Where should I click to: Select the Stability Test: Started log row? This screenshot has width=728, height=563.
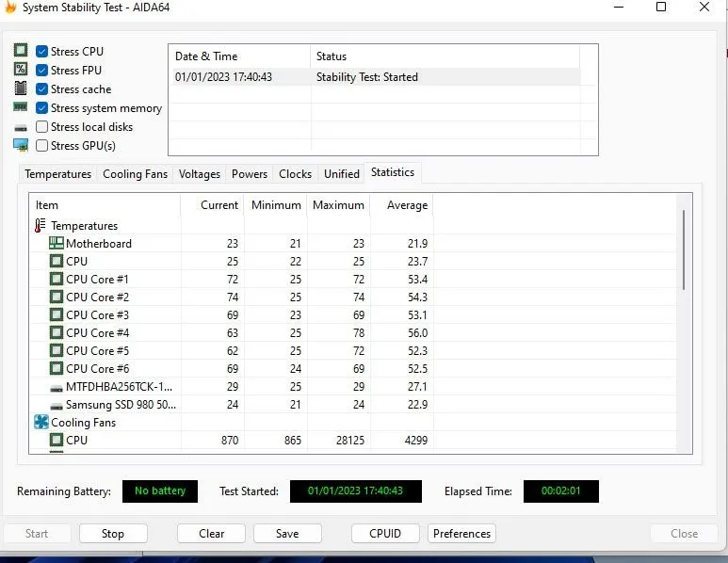coord(376,77)
